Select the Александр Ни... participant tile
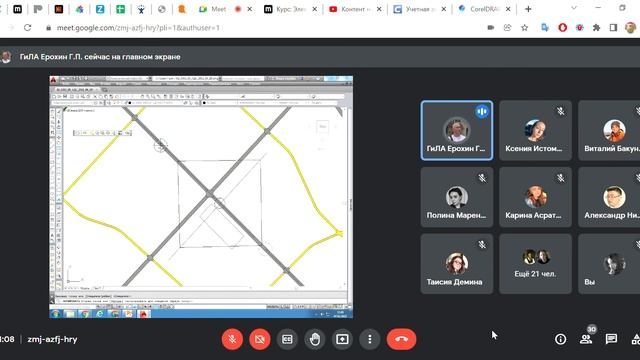 (609, 197)
